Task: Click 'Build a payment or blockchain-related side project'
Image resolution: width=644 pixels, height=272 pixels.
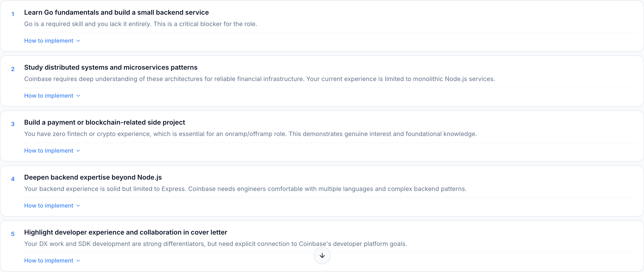Action: tap(104, 122)
